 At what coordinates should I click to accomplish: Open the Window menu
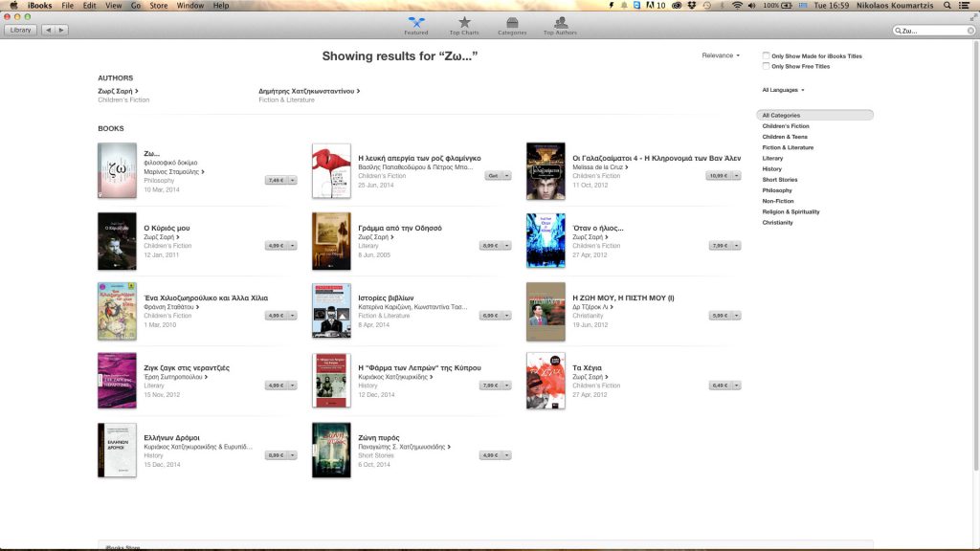[190, 5]
